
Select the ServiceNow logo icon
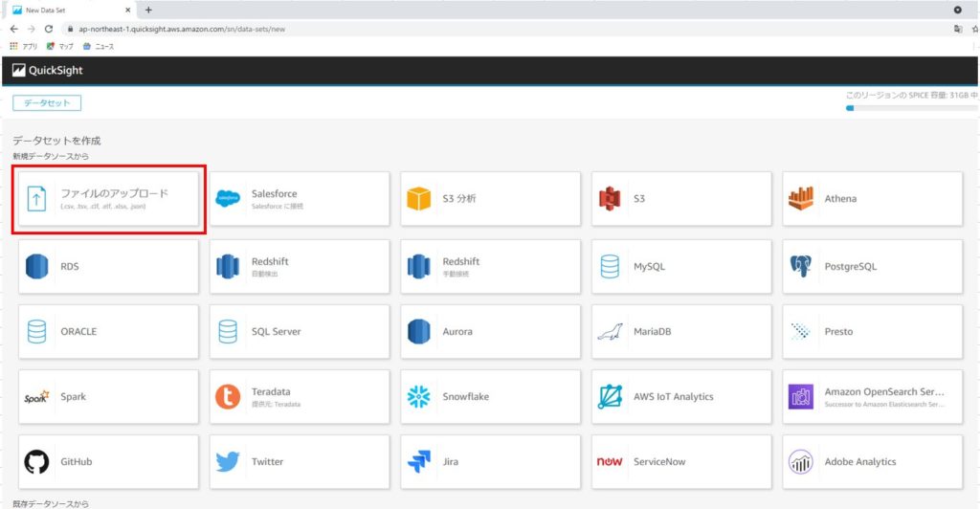point(610,461)
